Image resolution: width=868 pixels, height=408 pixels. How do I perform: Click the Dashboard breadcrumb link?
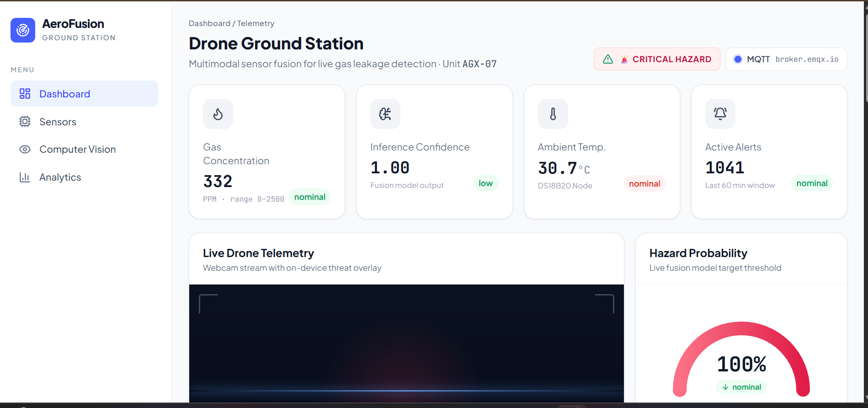click(209, 23)
